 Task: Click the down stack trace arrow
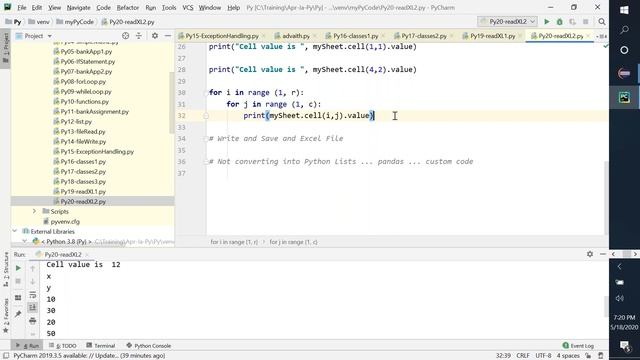point(33,281)
